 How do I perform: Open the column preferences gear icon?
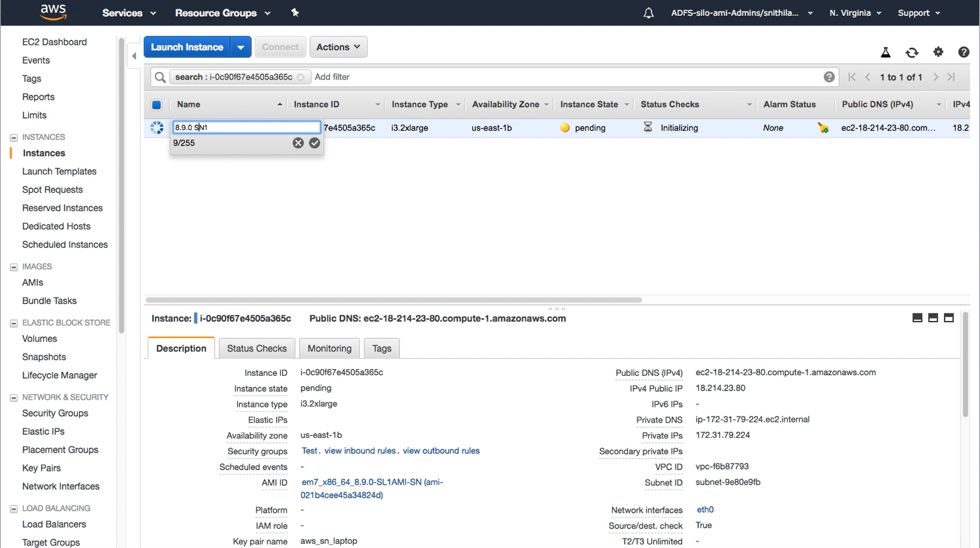[x=938, y=52]
